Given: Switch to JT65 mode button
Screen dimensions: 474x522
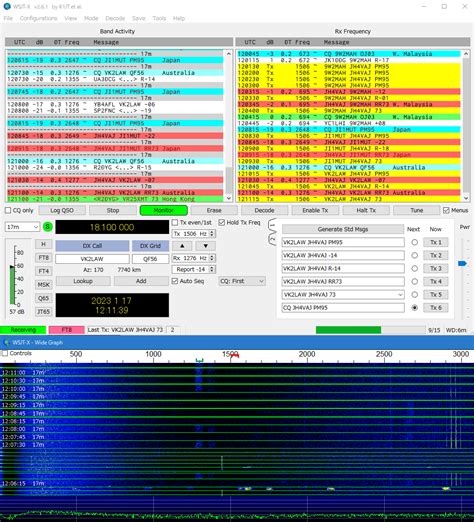Looking at the screenshot, I should coord(43,312).
